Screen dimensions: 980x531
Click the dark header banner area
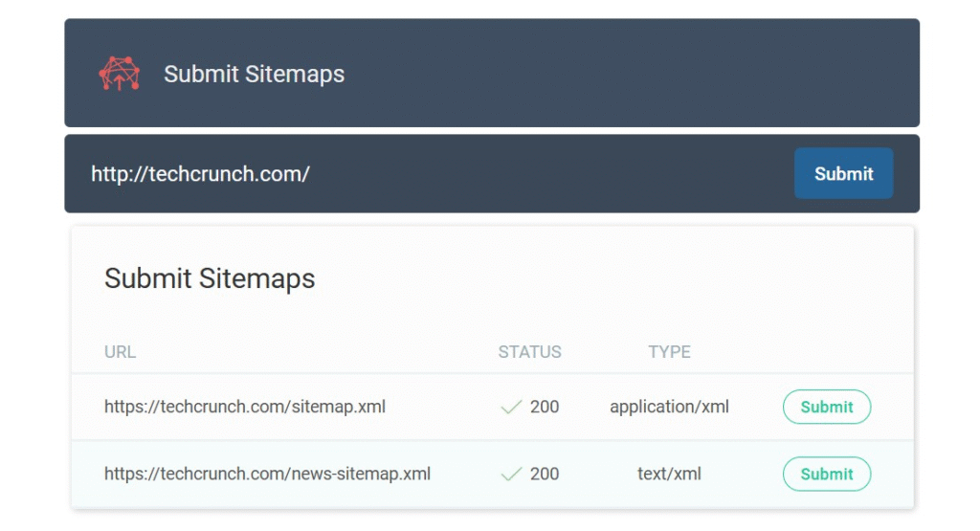click(x=492, y=73)
